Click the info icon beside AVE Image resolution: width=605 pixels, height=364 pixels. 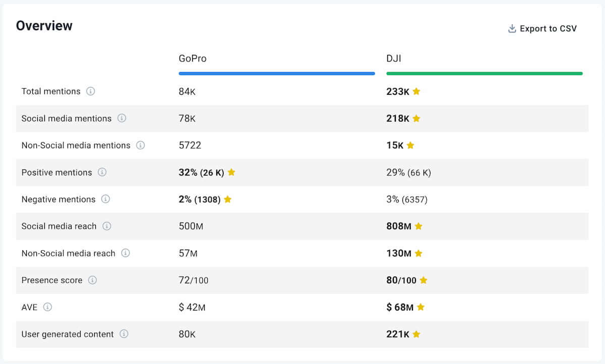point(48,307)
